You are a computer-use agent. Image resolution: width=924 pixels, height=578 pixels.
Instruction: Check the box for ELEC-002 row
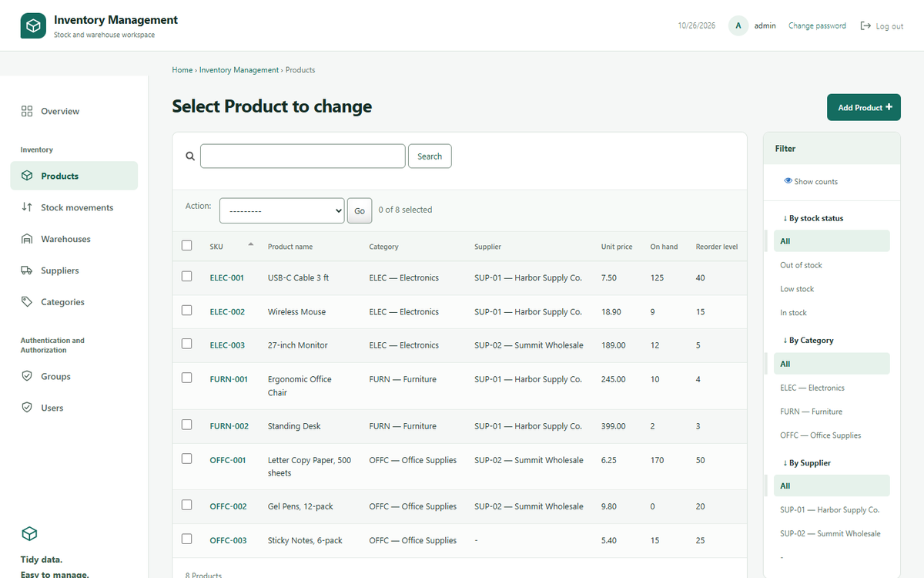coord(186,310)
